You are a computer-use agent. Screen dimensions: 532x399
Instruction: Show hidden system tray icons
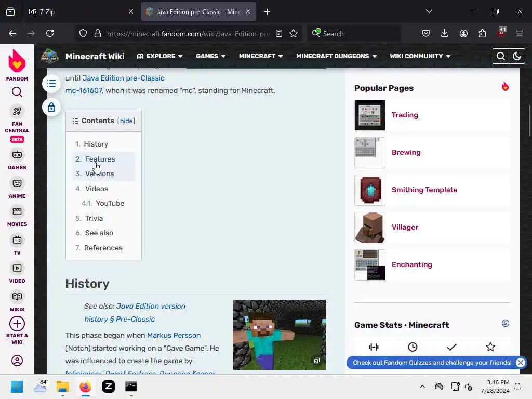click(x=422, y=387)
